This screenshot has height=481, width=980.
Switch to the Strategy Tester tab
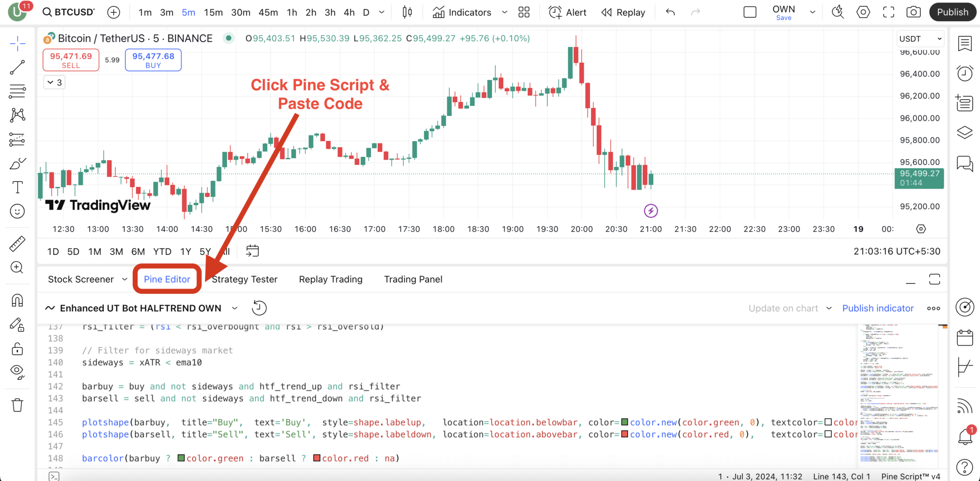click(x=244, y=279)
